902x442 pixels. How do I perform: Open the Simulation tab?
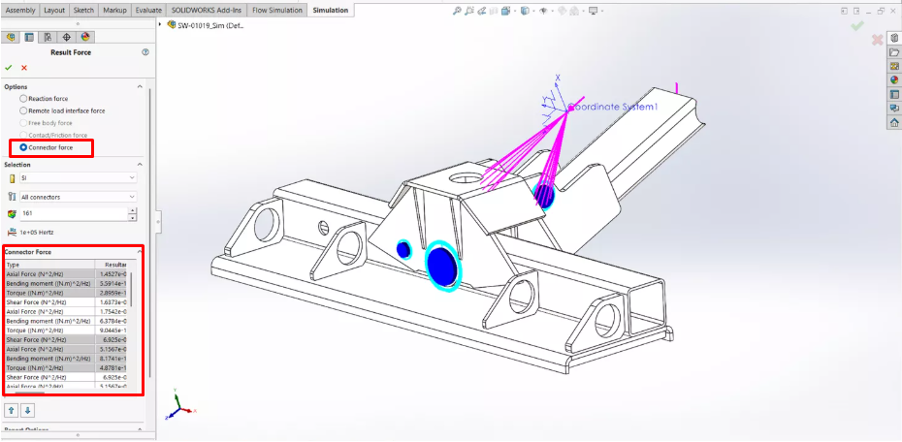click(x=330, y=10)
